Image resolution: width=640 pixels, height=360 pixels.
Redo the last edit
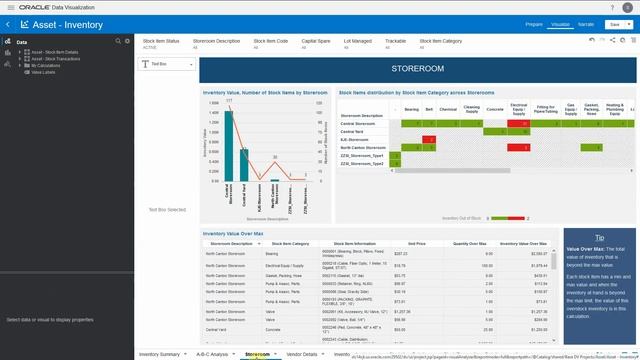coord(602,40)
